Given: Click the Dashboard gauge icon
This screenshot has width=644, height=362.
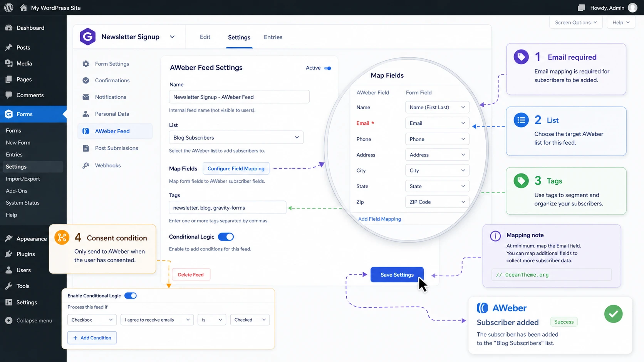Looking at the screenshot, I should 9,28.
